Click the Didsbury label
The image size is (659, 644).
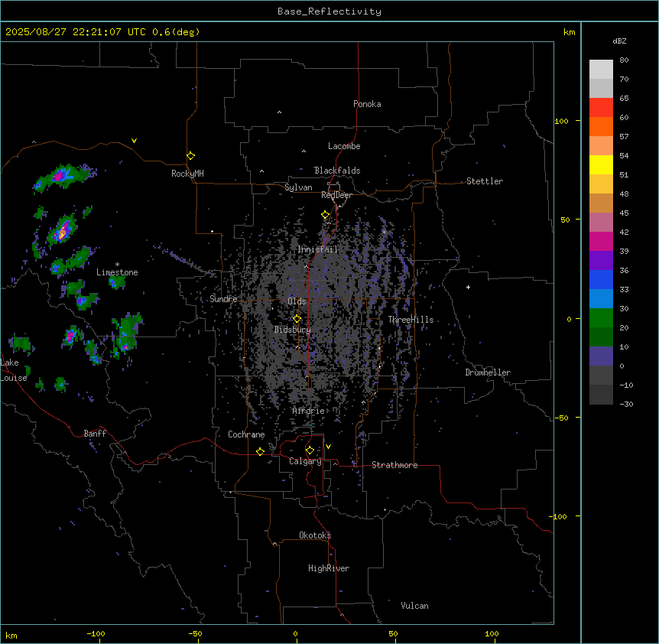[x=293, y=330]
